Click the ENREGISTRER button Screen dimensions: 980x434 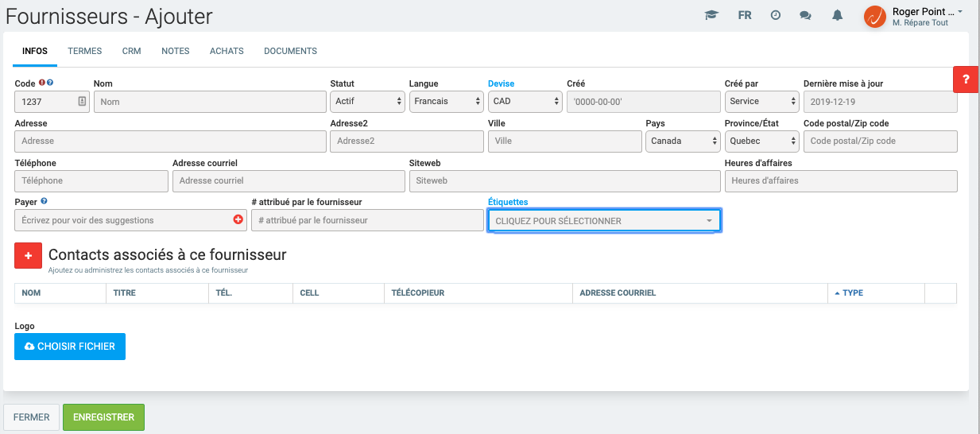pos(103,417)
